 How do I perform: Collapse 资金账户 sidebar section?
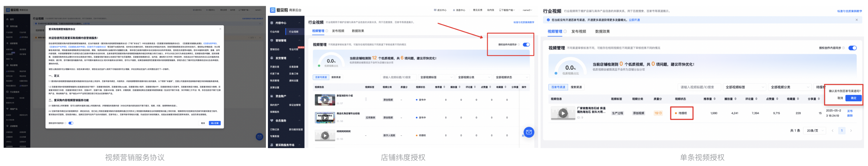pyautogui.click(x=299, y=96)
